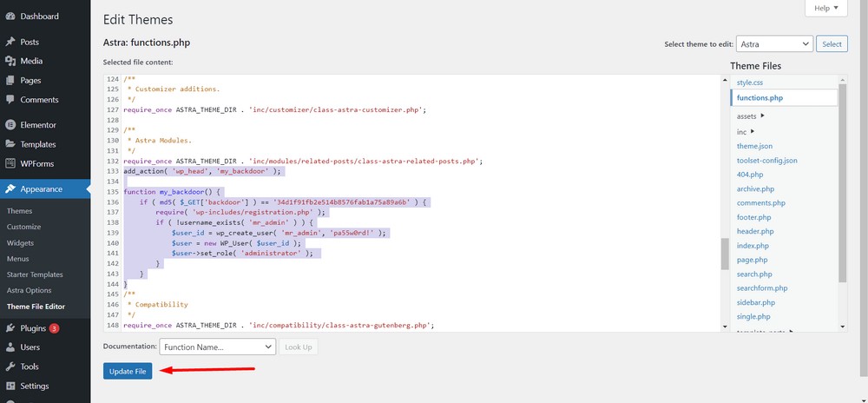Open style.css in theme files
Screen dimensions: 868x403
point(750,83)
